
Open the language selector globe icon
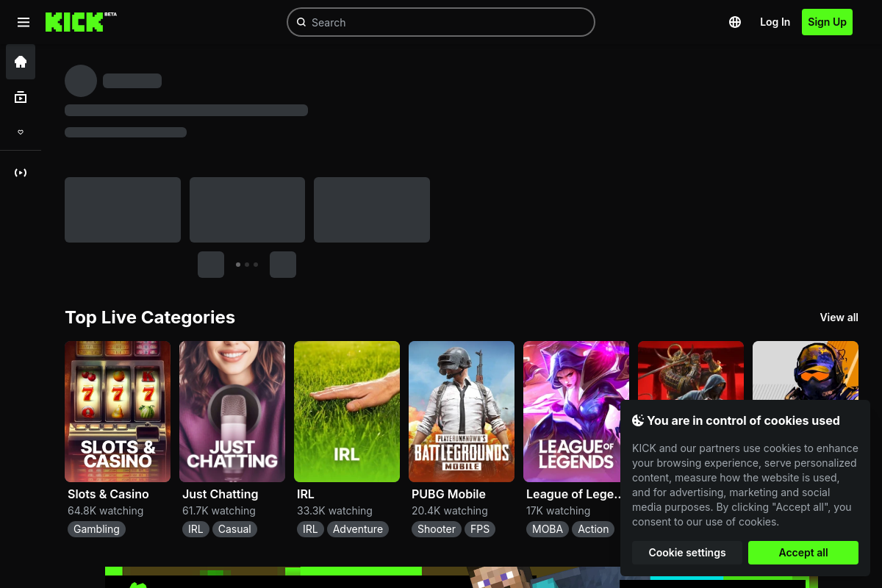pos(735,22)
